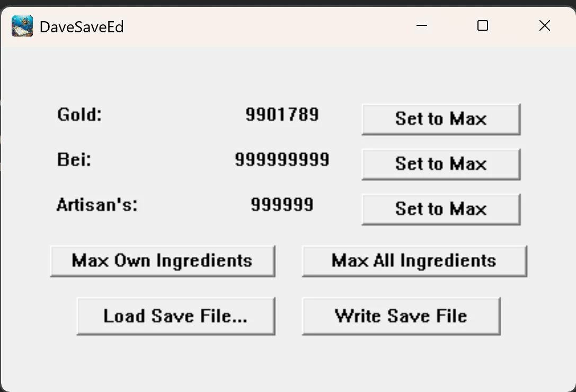Maximize the DaveSaveEd window
576x392 pixels.
[482, 26]
